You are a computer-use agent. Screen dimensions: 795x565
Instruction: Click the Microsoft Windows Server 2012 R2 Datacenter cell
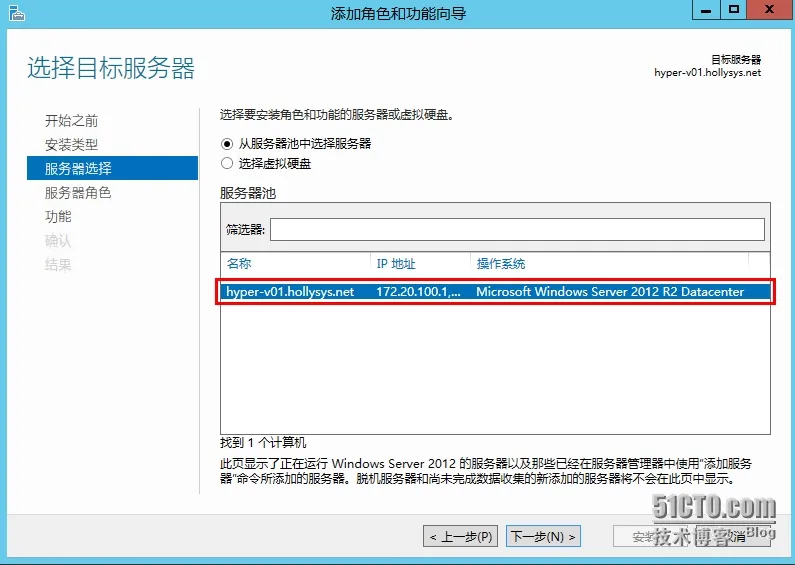coord(610,292)
